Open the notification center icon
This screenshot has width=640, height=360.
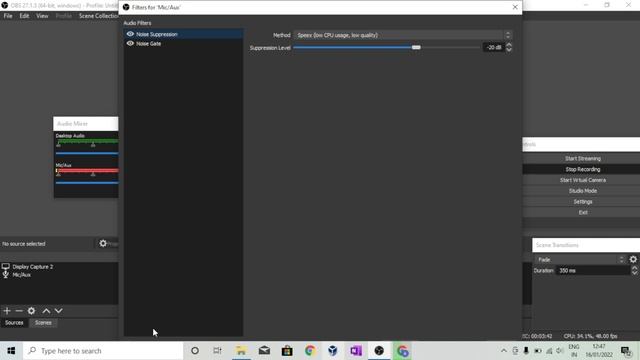point(626,351)
